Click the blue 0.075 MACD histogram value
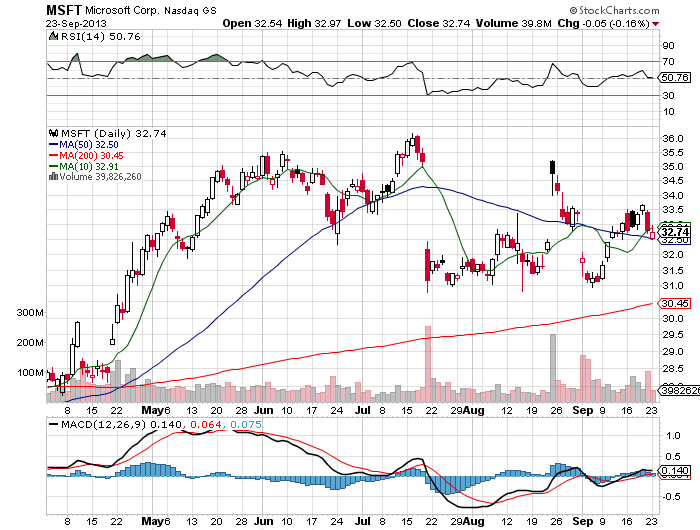The image size is (700, 530). point(246,424)
